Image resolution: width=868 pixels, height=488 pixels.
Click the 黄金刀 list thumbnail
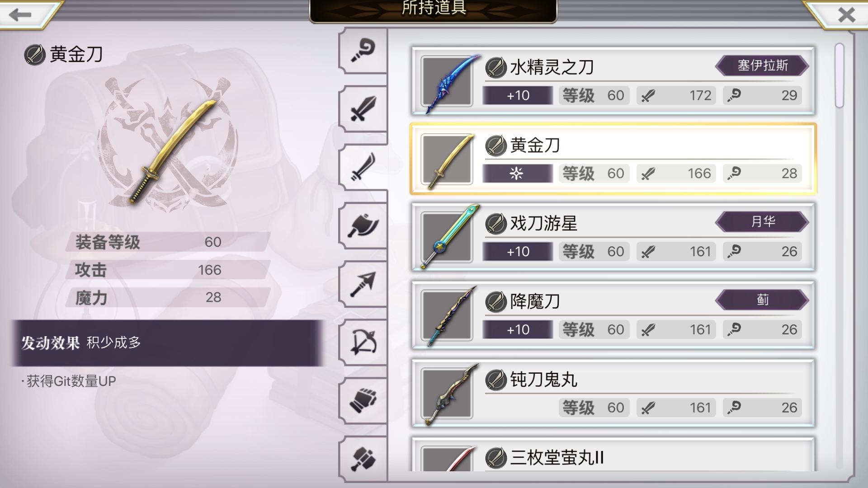tap(447, 159)
